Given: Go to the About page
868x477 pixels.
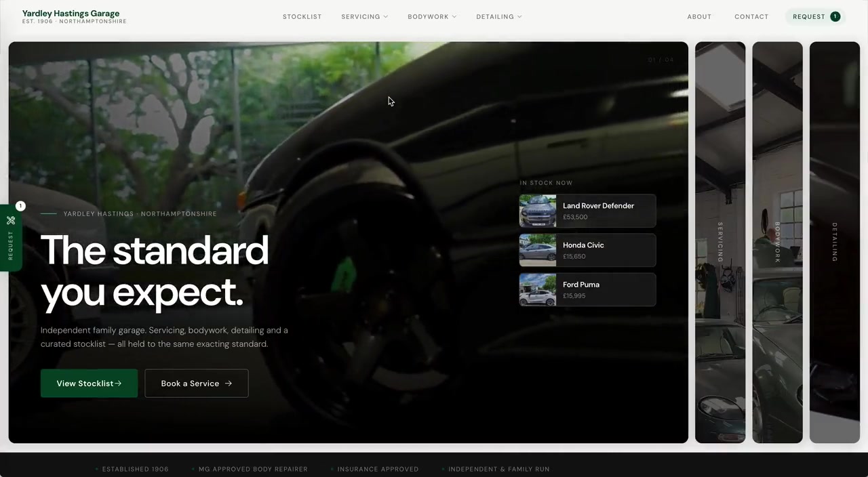Looking at the screenshot, I should pyautogui.click(x=699, y=16).
